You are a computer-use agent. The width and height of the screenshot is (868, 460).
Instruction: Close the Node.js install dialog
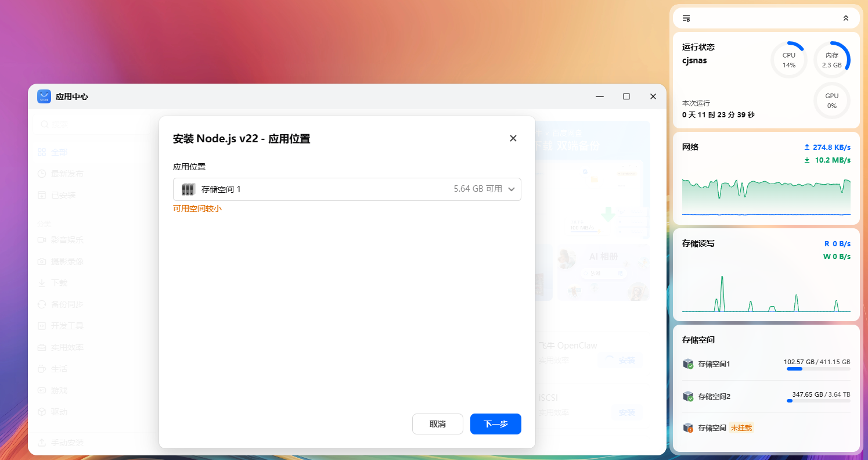click(513, 138)
